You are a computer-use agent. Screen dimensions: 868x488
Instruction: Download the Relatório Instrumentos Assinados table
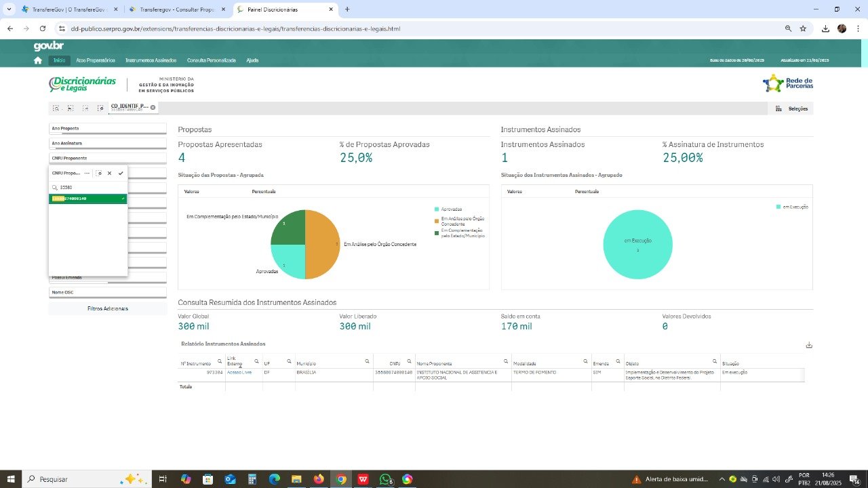(809, 345)
